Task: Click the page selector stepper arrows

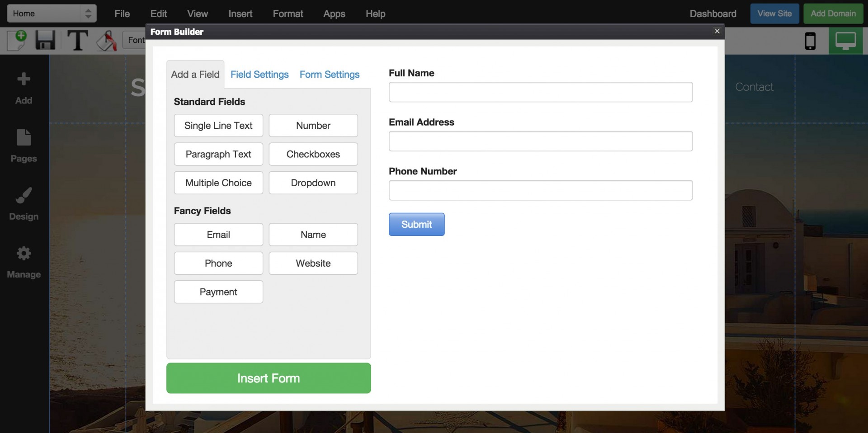Action: 88,13
